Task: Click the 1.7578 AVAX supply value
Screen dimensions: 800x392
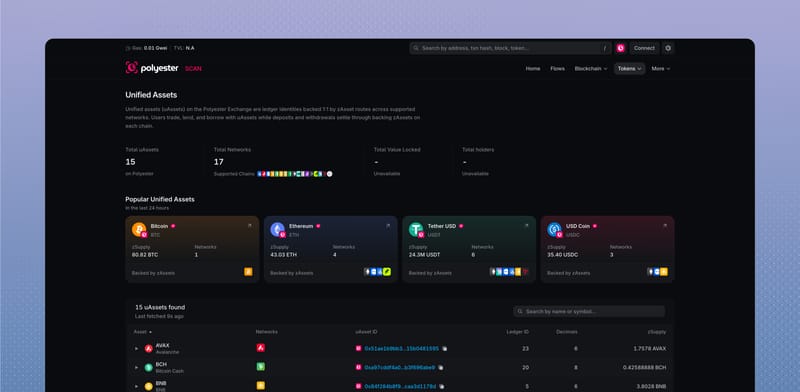Action: click(649, 349)
